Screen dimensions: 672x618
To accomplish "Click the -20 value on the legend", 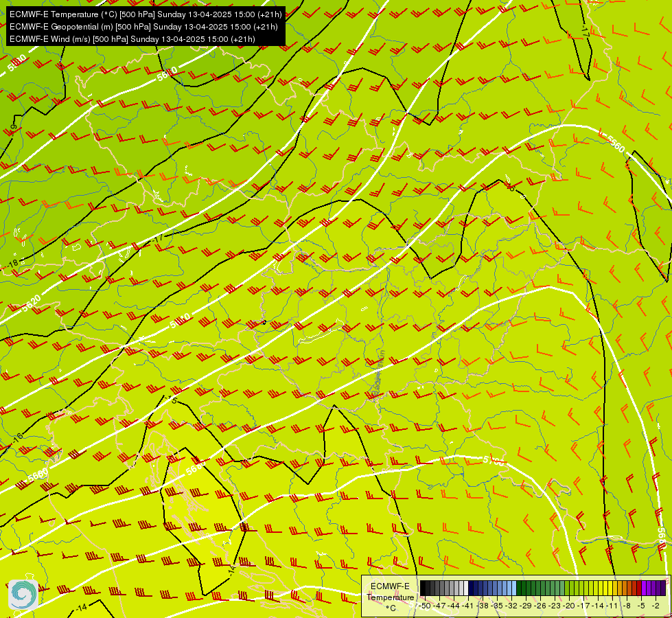I will tap(569, 606).
